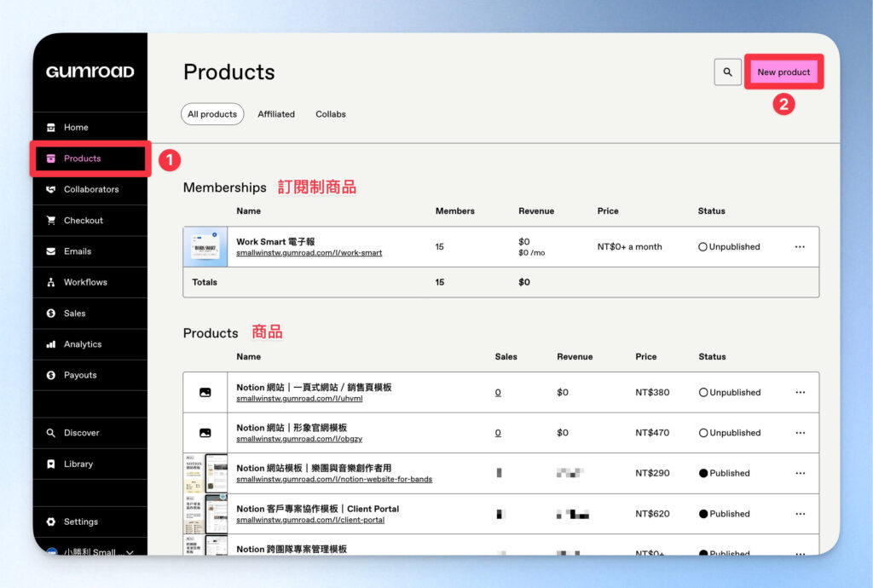873x588 pixels.
Task: Click product name Notion 跨團隊專案管理模板
Action: point(292,549)
